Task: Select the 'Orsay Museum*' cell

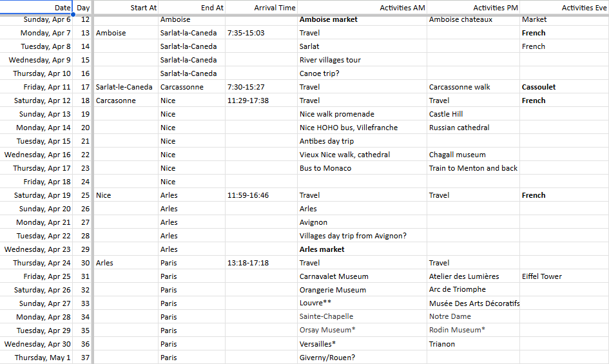Action: coord(362,330)
